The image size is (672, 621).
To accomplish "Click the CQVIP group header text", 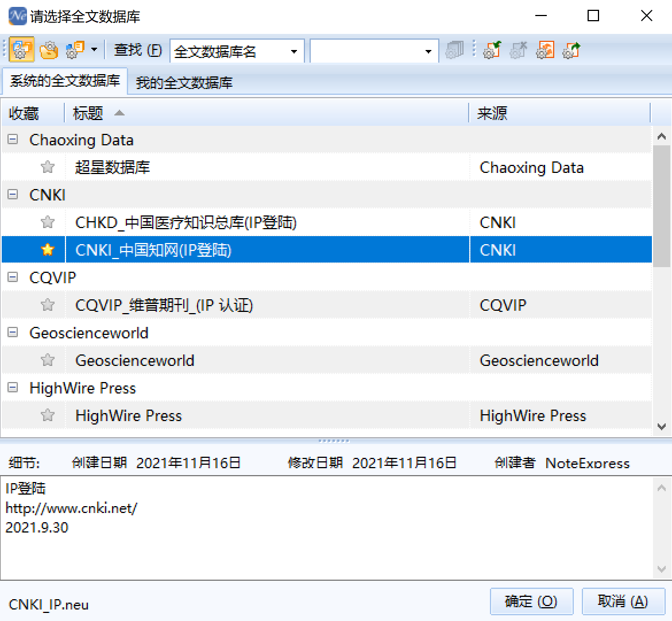I will pyautogui.click(x=52, y=277).
